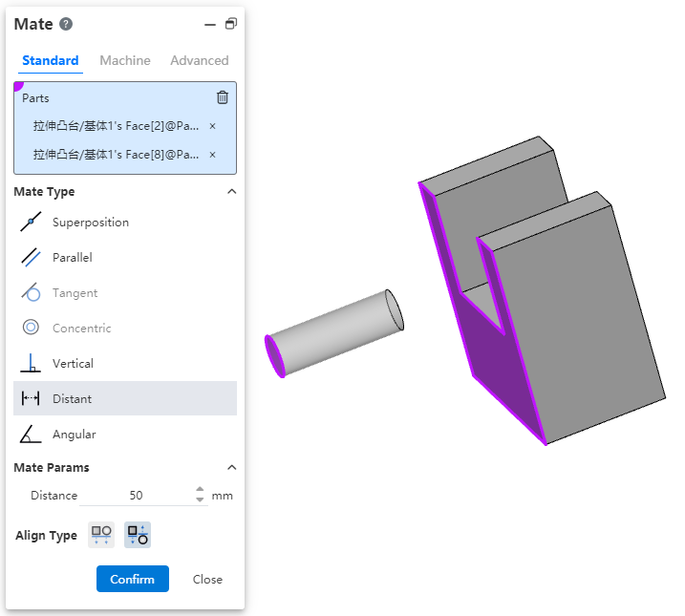Click the Parallel mate icon
The width and height of the screenshot is (685, 616).
click(x=31, y=257)
